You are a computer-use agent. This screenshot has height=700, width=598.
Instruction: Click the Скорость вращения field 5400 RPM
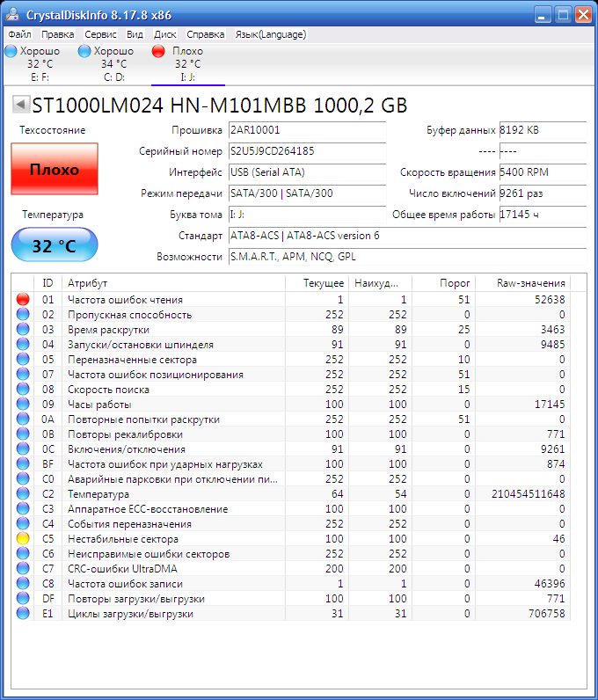pos(543,171)
